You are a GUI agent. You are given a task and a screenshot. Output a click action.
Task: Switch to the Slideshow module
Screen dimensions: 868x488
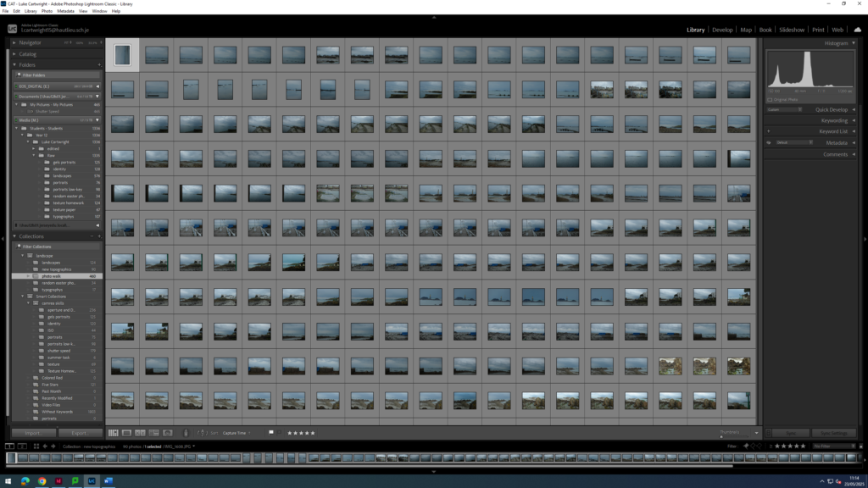(x=792, y=30)
